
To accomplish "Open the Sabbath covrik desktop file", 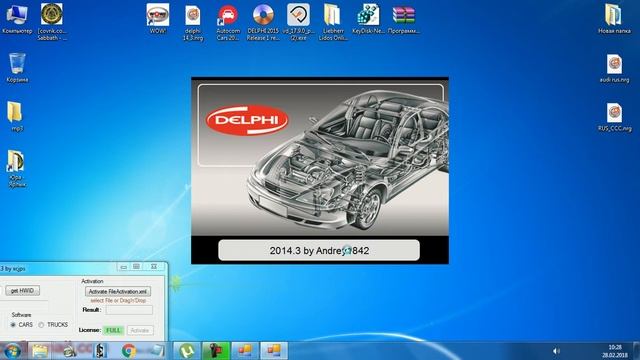I will pos(52,22).
